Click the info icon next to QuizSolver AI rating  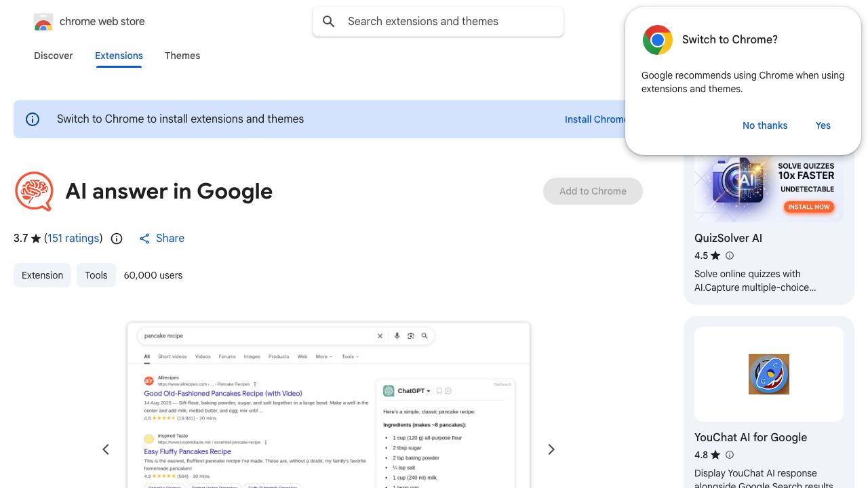pyautogui.click(x=730, y=256)
